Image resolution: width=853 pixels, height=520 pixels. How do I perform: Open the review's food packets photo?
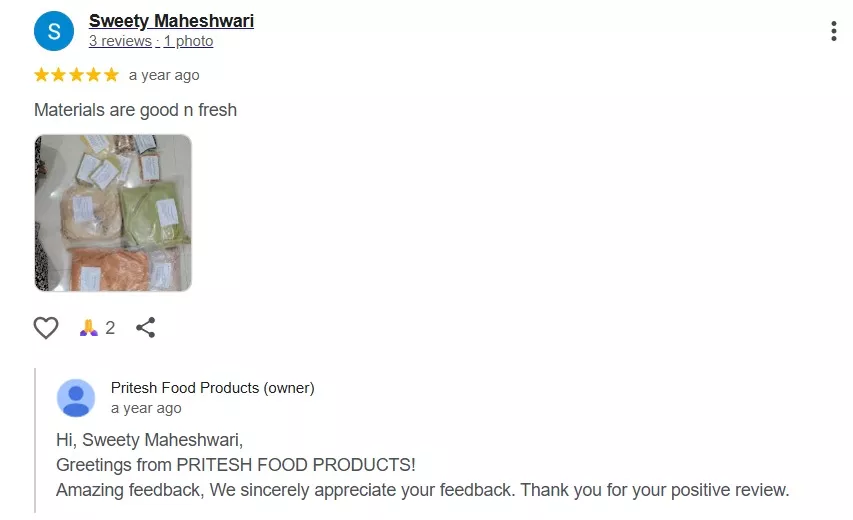(x=113, y=213)
